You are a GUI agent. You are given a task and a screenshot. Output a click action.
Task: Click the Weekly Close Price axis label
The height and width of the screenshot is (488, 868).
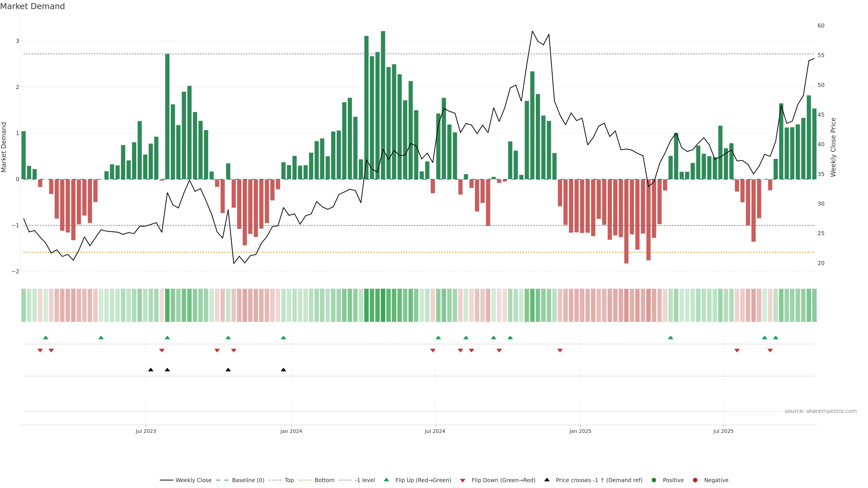tap(833, 147)
